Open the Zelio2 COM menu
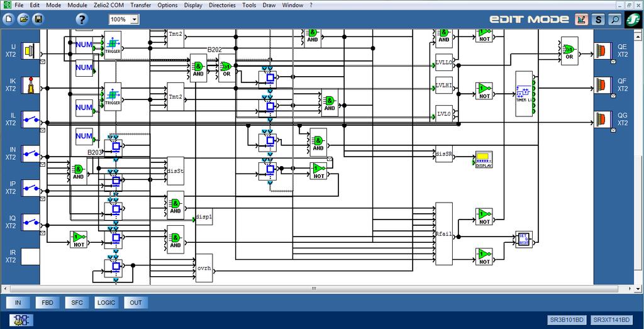 [x=109, y=5]
